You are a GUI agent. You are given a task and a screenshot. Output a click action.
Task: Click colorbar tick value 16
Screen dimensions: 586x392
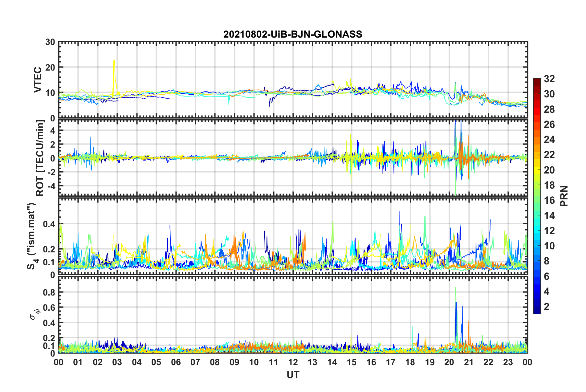point(549,200)
